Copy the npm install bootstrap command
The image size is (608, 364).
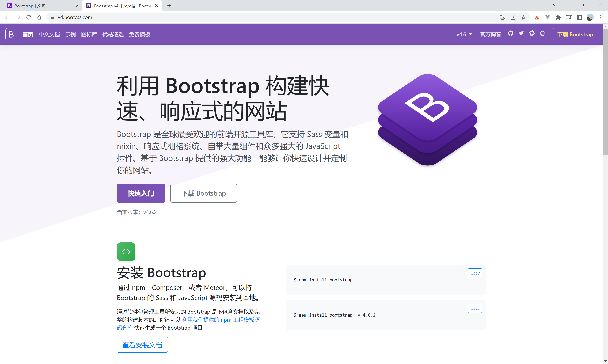click(x=475, y=273)
